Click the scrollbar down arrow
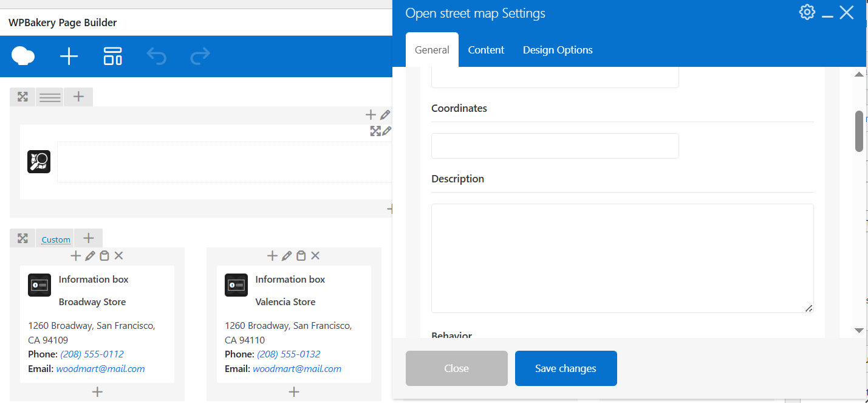 (x=859, y=331)
